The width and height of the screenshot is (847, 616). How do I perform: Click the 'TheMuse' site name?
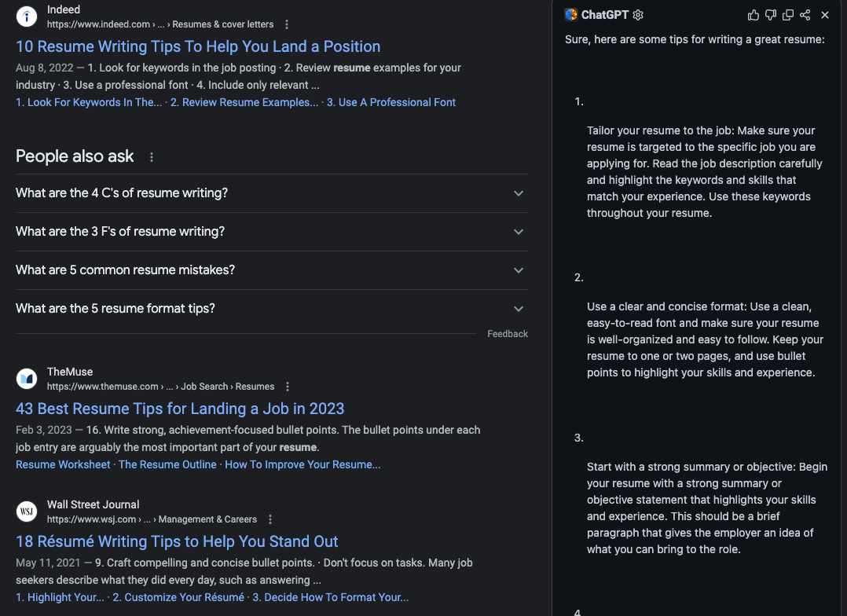(70, 372)
